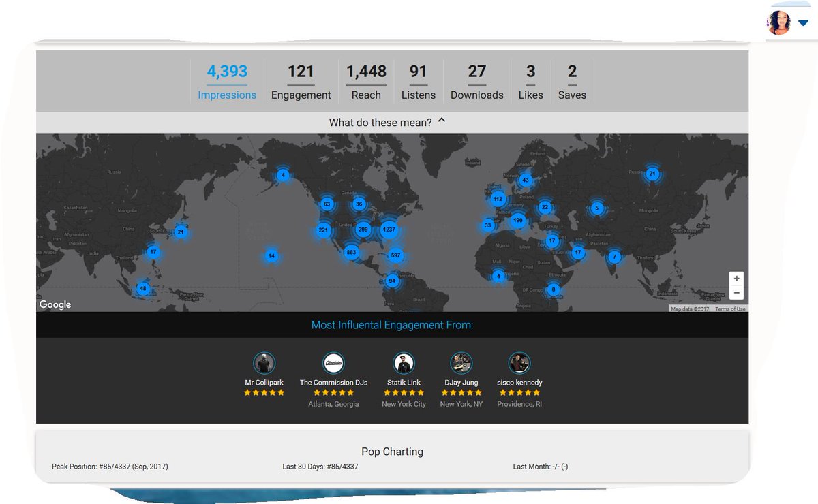Screen dimensions: 818x504
Task: Click the 21 cluster over eastern Russia
Action: click(652, 174)
